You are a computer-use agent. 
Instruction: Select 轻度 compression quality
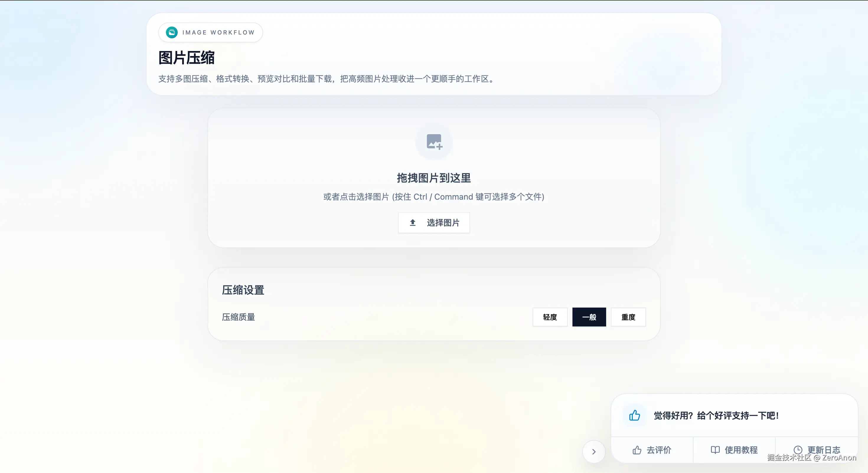pos(550,317)
